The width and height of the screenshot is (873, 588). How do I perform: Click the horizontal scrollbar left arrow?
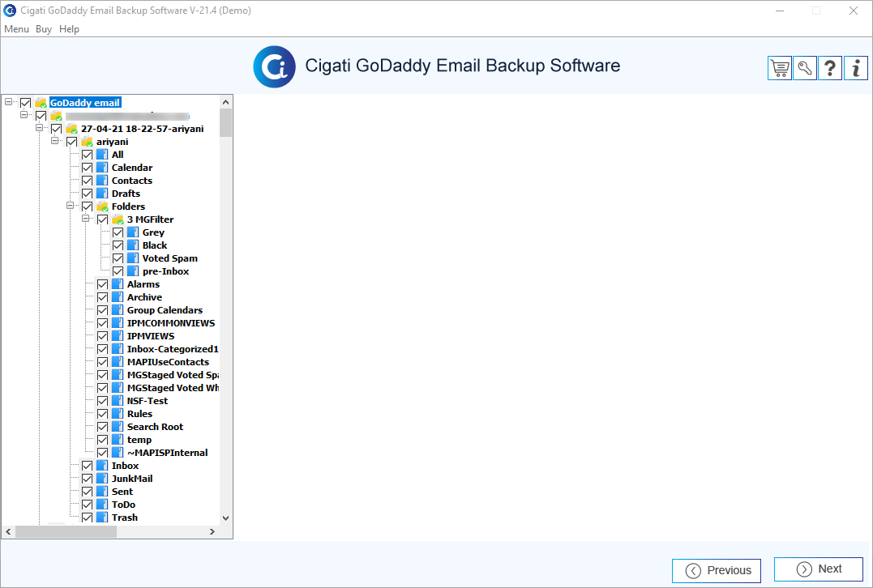(x=8, y=532)
